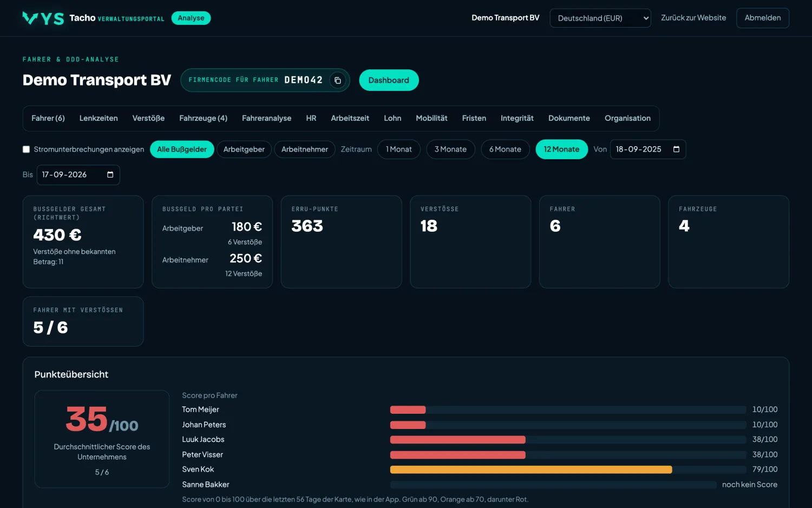Open the Deutschland (EUR) country dropdown
Screen dimensions: 812x508
600,18
